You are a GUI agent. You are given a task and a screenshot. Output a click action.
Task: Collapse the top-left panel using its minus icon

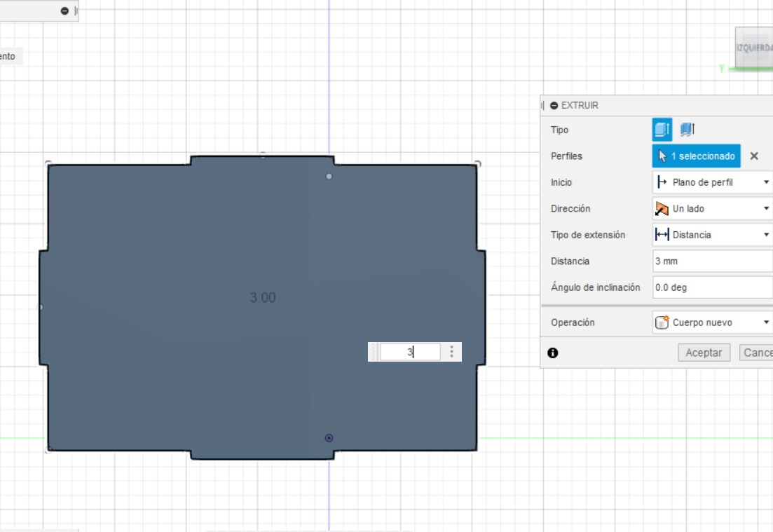click(x=64, y=11)
